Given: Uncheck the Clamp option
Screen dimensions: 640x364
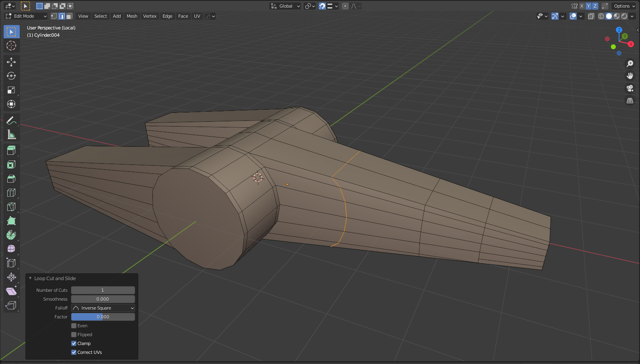Looking at the screenshot, I should click(x=74, y=343).
